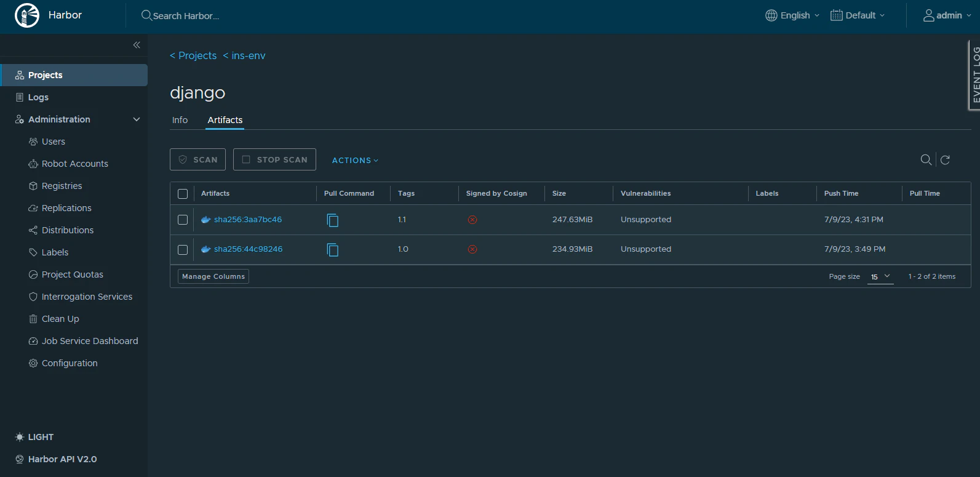Click the 247.63MiB size cell

pos(572,220)
